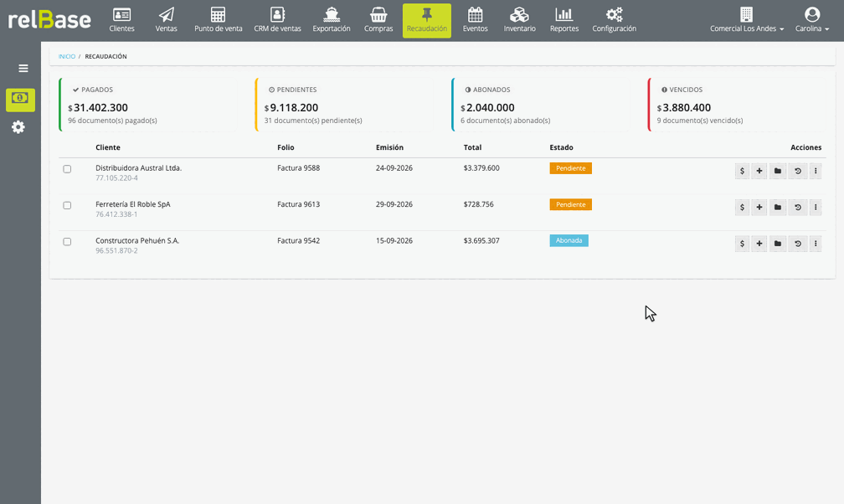Open more options for Factura 9613

coord(816,208)
